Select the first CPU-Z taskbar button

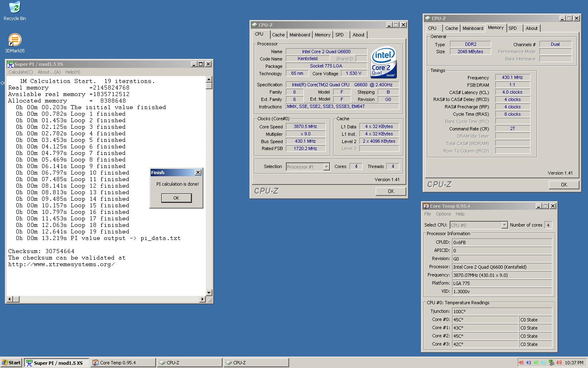(x=189, y=363)
